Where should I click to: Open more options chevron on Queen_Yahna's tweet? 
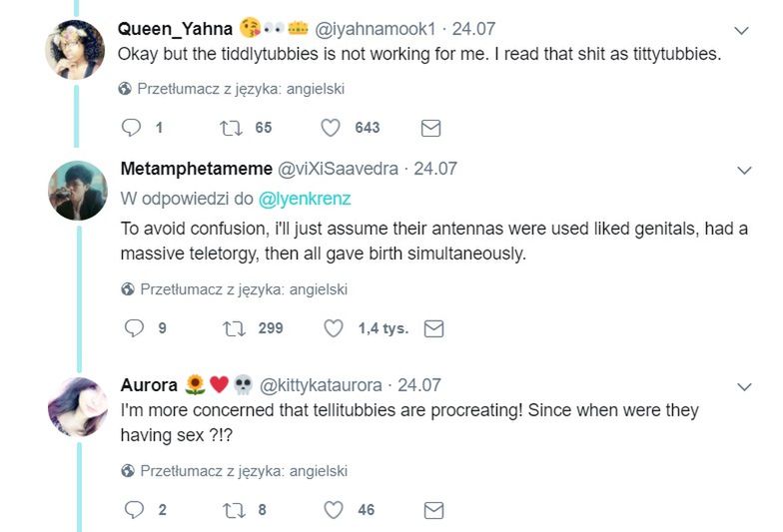[742, 31]
